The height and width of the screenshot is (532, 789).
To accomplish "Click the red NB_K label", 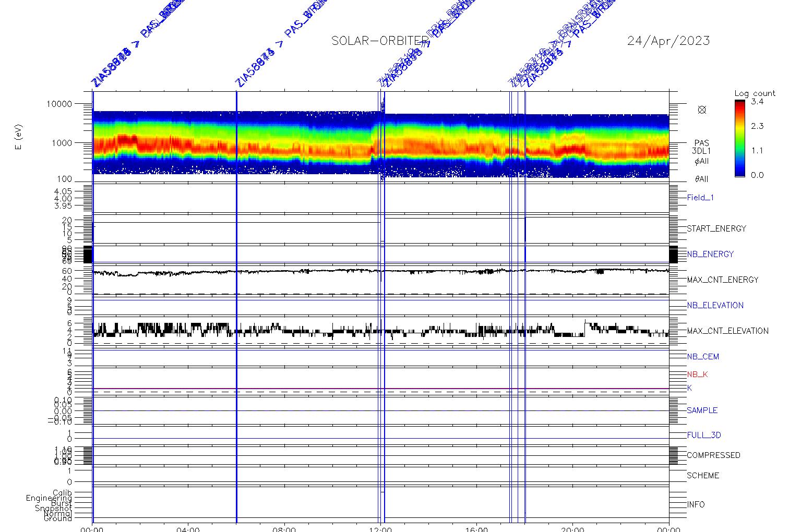I will pyautogui.click(x=697, y=374).
